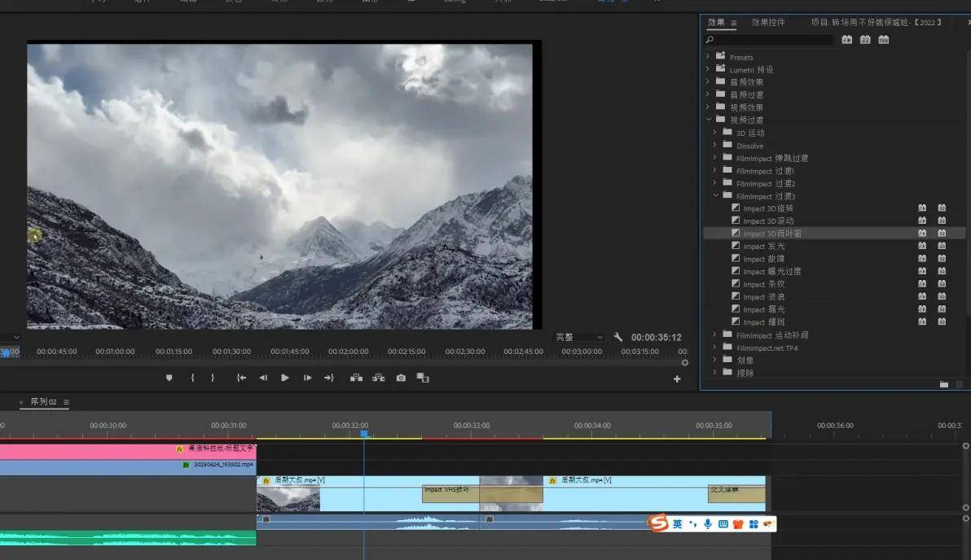Expand FilmImpact.net TP4 folder

[x=714, y=347]
